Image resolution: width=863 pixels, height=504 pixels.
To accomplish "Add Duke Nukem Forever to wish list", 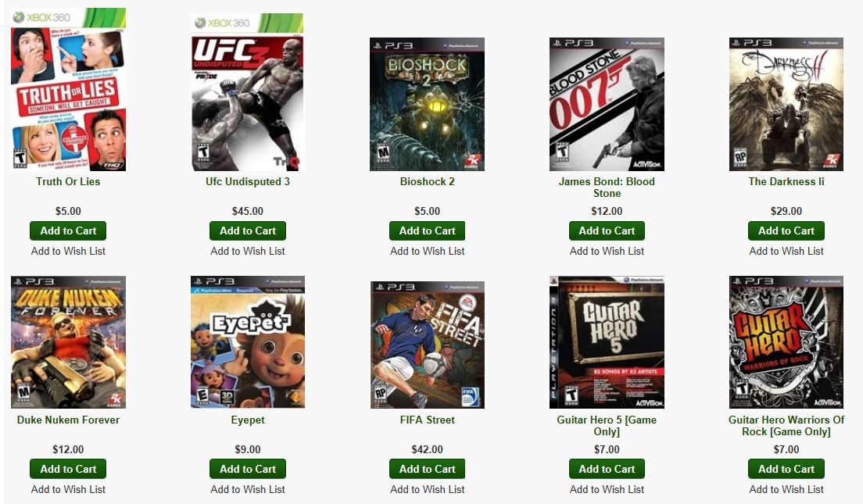I will pos(68,489).
